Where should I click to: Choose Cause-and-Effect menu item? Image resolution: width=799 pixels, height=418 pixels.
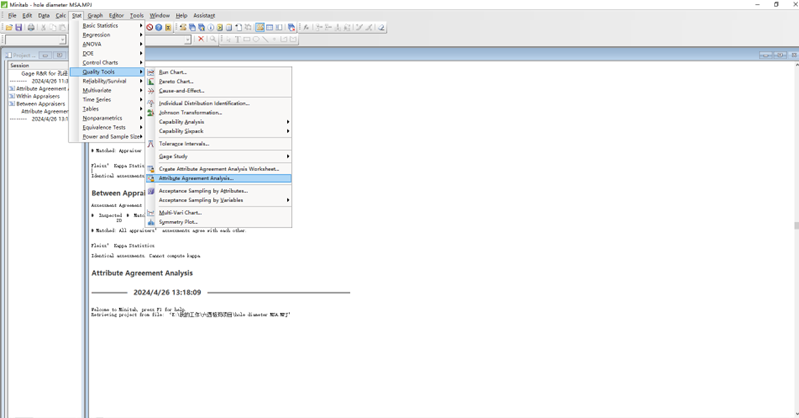click(219, 91)
